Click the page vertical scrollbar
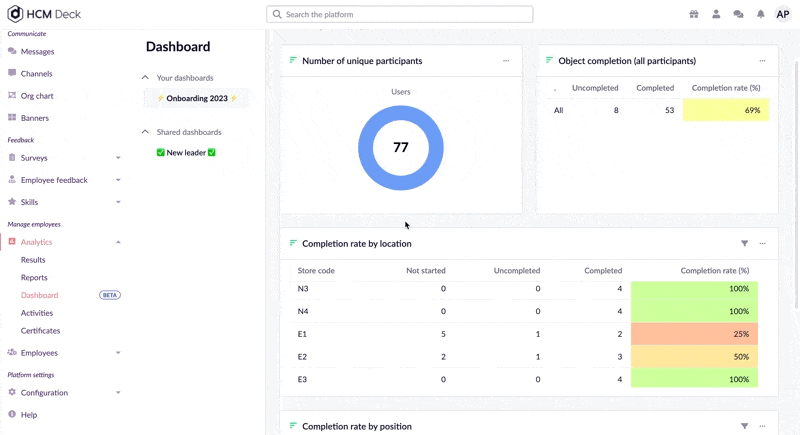The image size is (800, 435). pos(796,184)
